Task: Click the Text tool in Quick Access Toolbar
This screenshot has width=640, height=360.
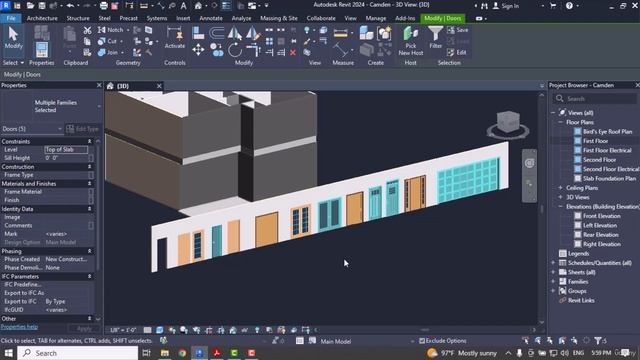Action: tap(184, 6)
